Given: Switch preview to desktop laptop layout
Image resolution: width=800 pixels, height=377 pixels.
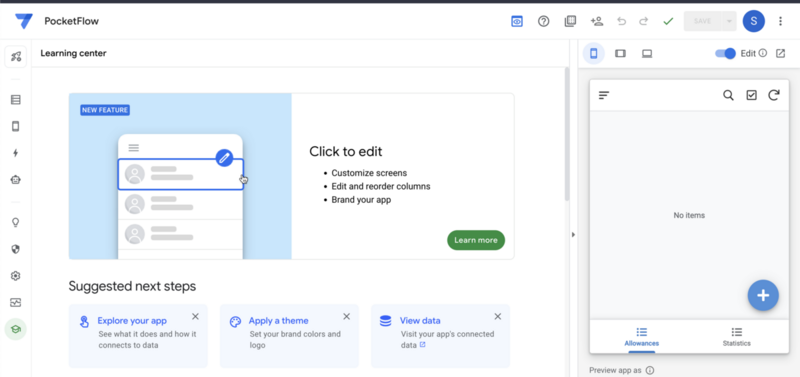Looking at the screenshot, I should point(647,54).
